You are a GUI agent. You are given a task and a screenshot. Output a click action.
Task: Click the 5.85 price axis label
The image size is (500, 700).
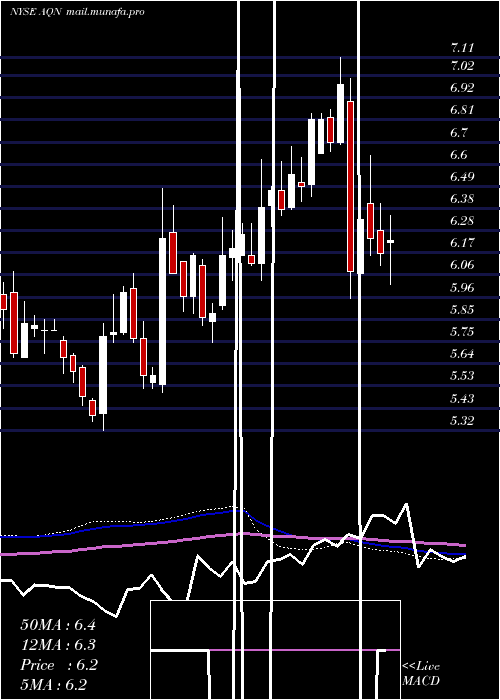[x=462, y=309]
